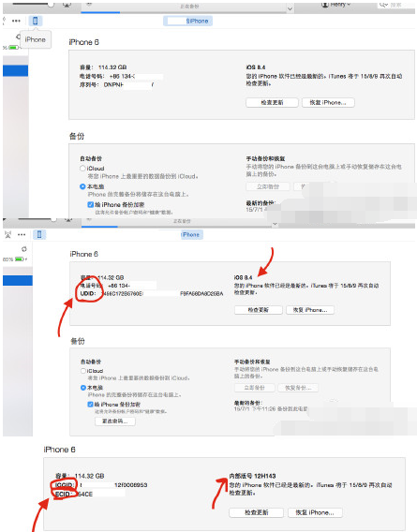Adjust the volume slider in the top window
Image resolution: width=417 pixels, height=532 pixels.
51,4
